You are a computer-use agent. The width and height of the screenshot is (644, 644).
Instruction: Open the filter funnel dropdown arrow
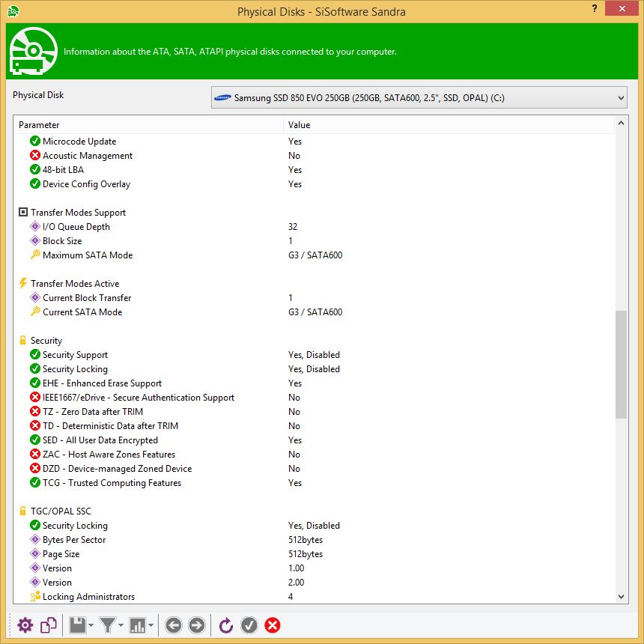121,625
